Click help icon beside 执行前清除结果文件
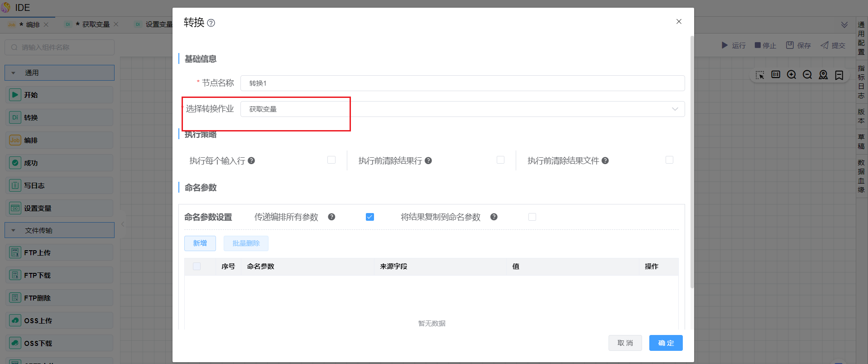The image size is (868, 364). [605, 160]
